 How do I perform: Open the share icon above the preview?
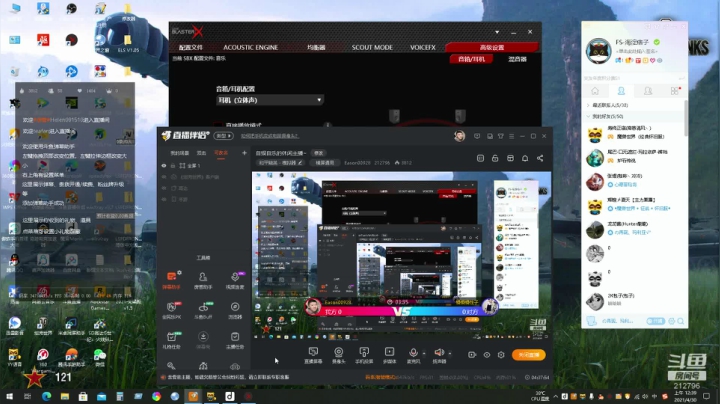[x=540, y=158]
